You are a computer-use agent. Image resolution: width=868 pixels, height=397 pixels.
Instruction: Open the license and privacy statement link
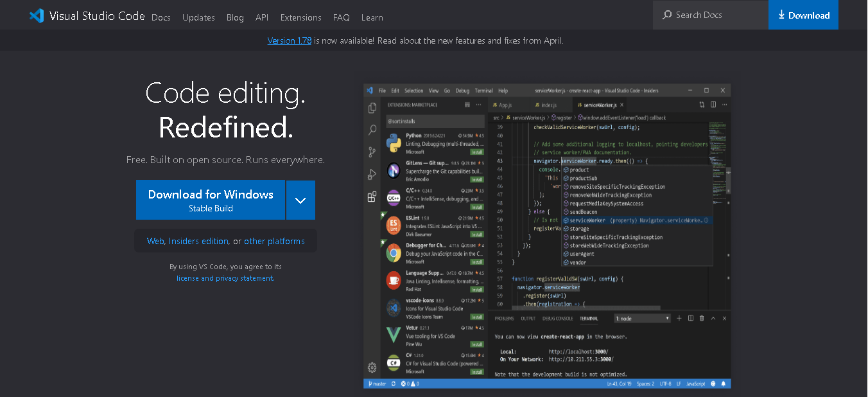click(x=225, y=278)
